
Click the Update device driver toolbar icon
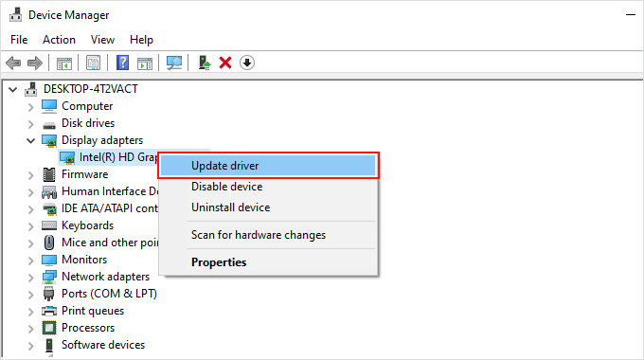pos(205,63)
